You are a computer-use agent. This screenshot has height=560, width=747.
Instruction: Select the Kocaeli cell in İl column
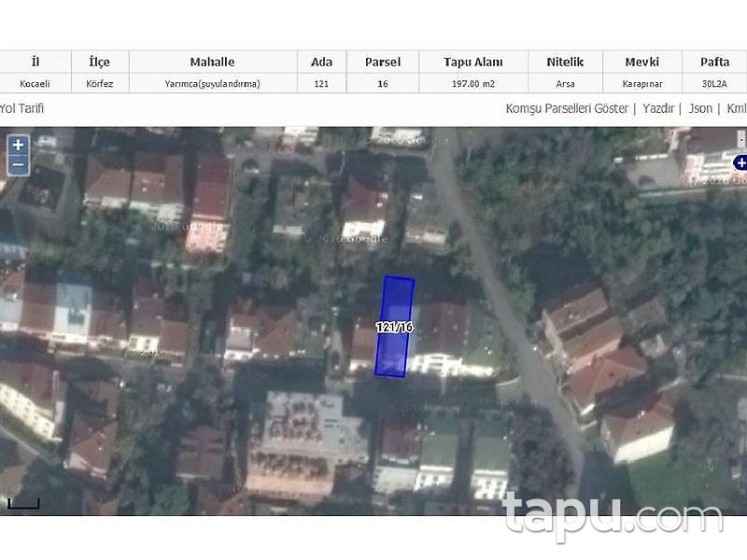[x=35, y=84]
